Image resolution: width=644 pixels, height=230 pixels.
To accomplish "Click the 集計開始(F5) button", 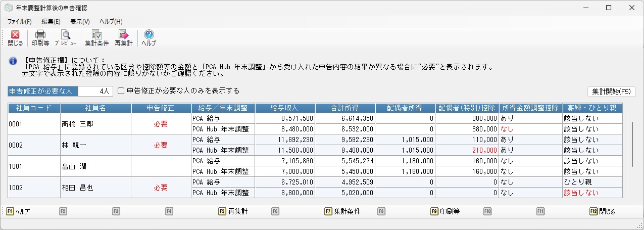I will [611, 91].
